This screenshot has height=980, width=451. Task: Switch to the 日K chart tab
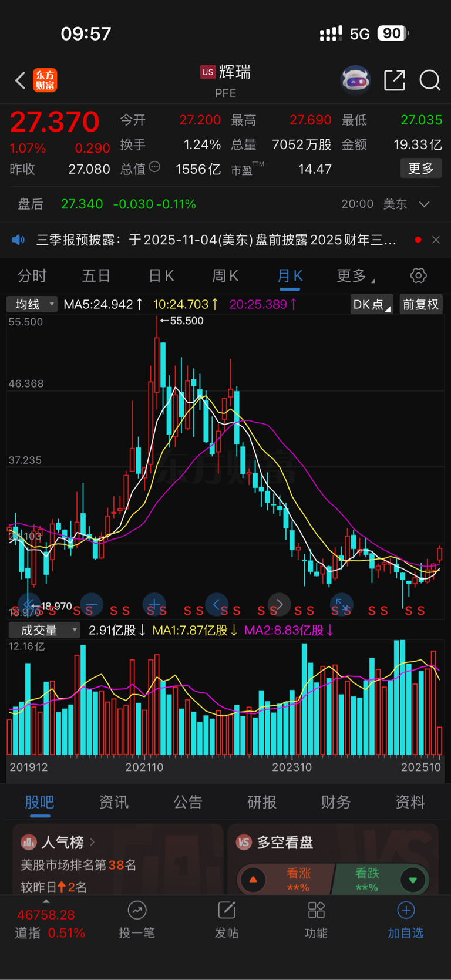point(161,275)
